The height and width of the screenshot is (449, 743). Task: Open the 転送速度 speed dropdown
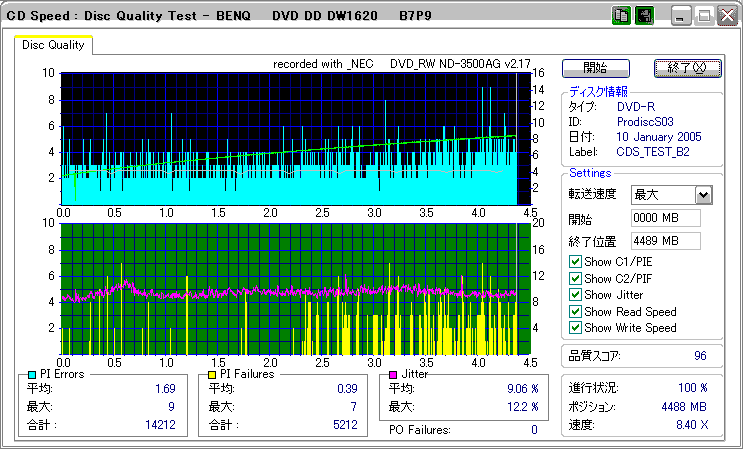(x=703, y=195)
